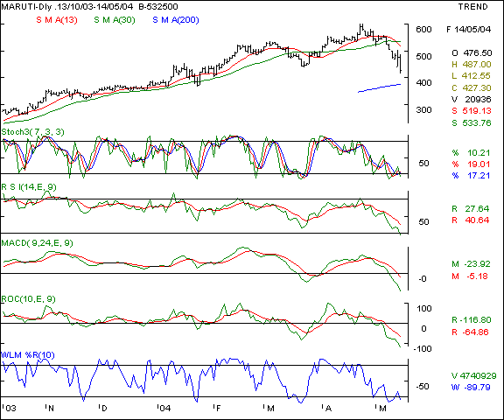
Task: Click the F month axis marker
Action: [x=218, y=408]
